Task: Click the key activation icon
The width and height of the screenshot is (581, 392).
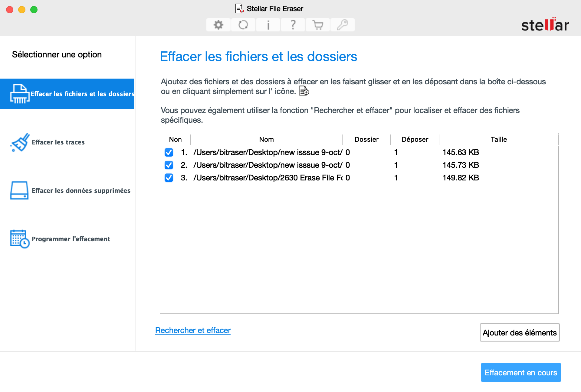Action: (343, 25)
